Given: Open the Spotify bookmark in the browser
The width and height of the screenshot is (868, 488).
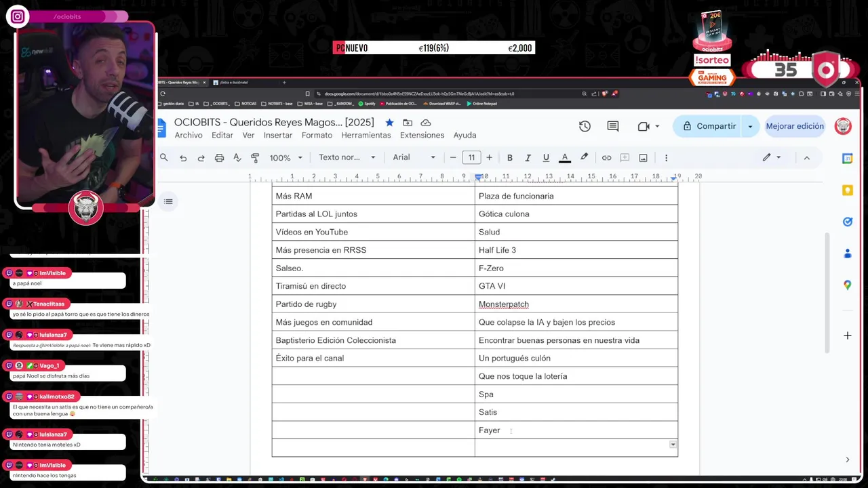Looking at the screenshot, I should coord(367,104).
